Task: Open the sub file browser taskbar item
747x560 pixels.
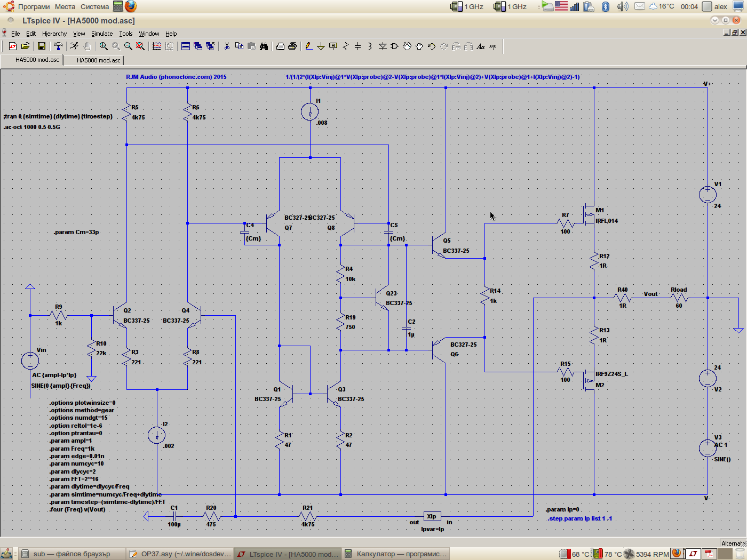Action: 73,554
